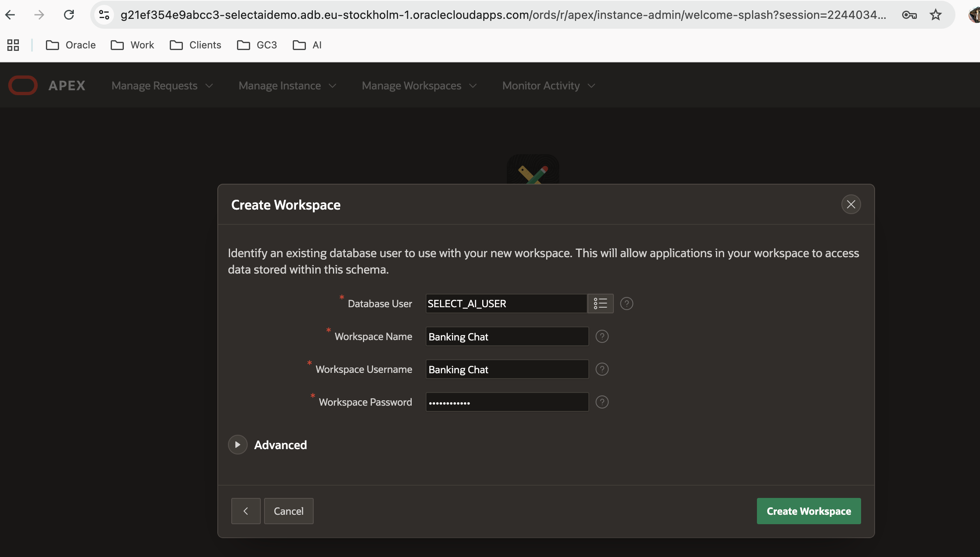This screenshot has width=980, height=557.
Task: Open the Manage Instance dropdown menu
Action: coord(287,86)
